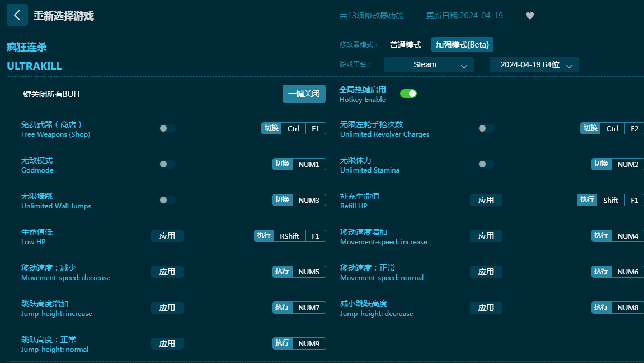644x363 pixels.
Task: Click 切换 button for Unlimited Revolver Charges
Action: 591,128
